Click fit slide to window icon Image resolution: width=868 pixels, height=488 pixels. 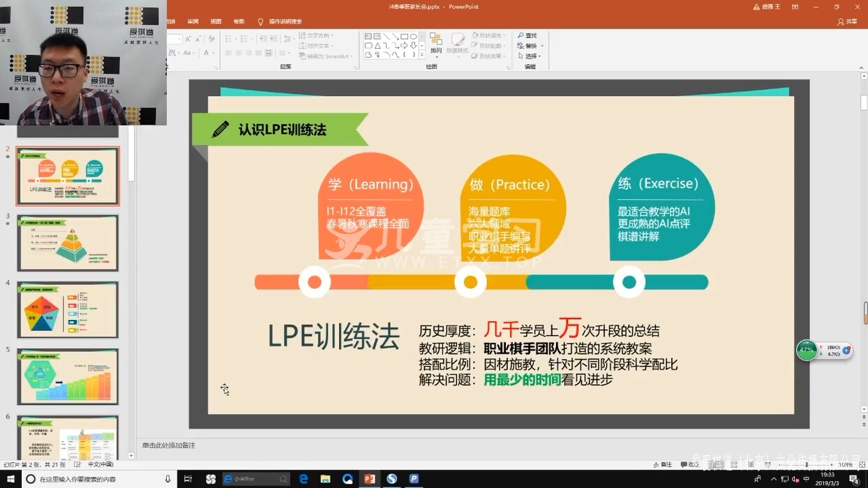coord(862,465)
